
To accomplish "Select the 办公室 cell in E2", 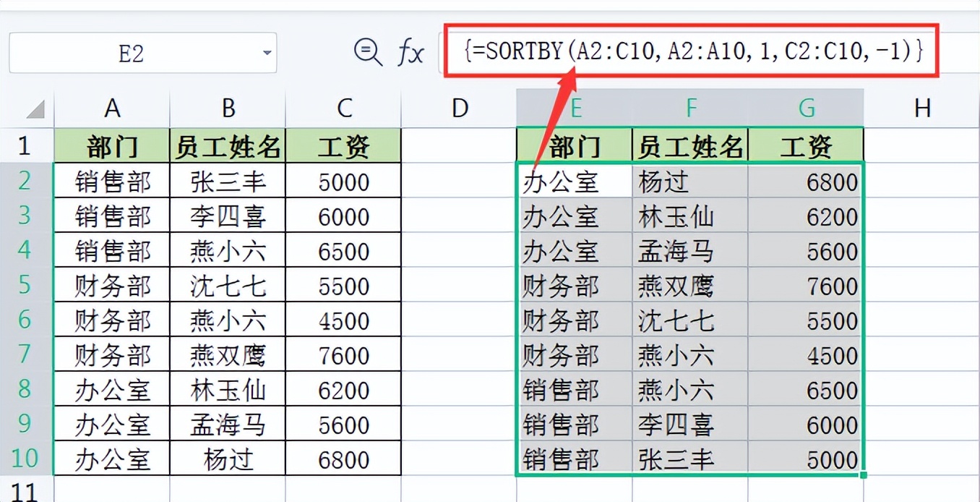I will pos(575,182).
